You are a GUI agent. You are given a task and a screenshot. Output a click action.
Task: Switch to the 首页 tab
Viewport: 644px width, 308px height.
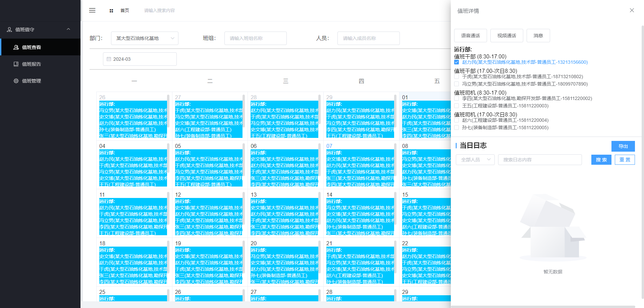click(125, 11)
